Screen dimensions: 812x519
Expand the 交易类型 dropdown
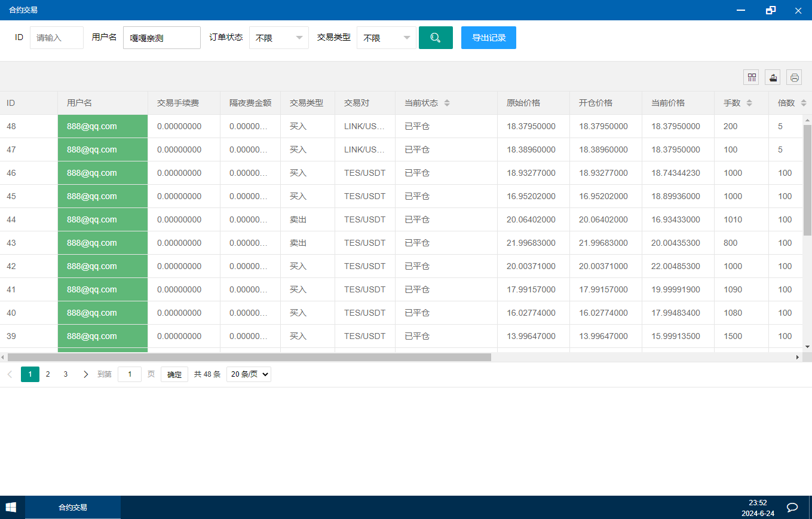click(x=387, y=38)
